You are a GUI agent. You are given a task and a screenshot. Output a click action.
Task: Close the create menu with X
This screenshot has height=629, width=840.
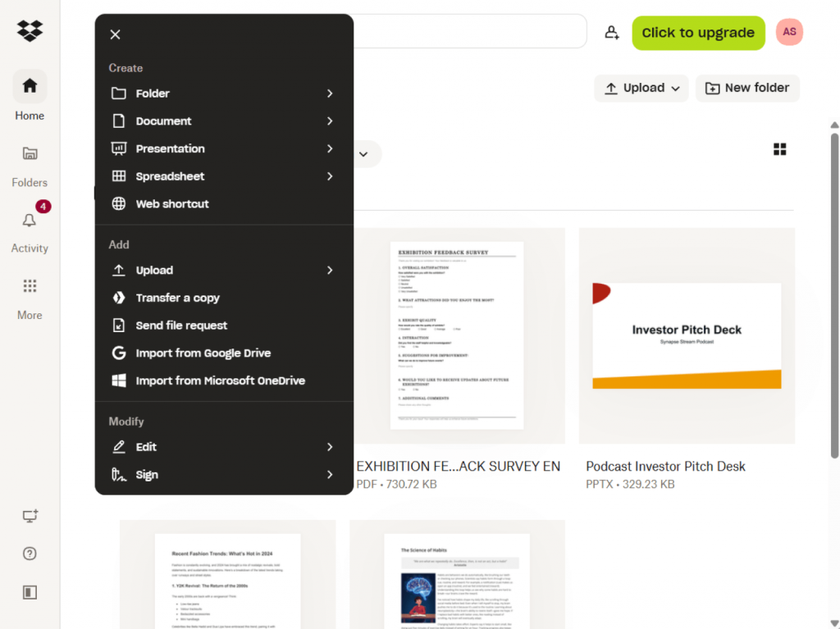115,34
